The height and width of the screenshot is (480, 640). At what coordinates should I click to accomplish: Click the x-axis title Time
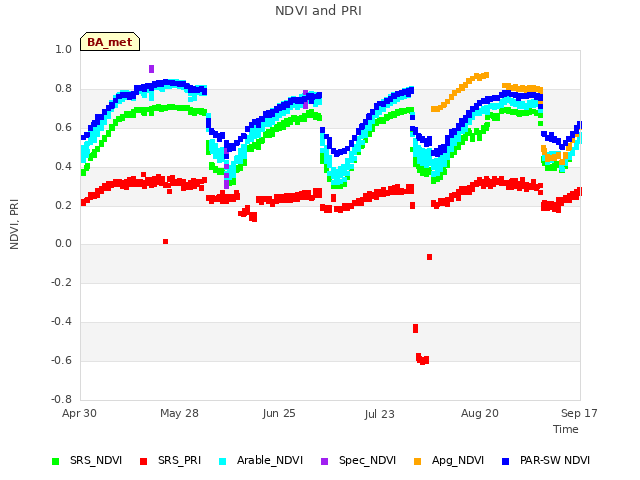[x=566, y=429]
